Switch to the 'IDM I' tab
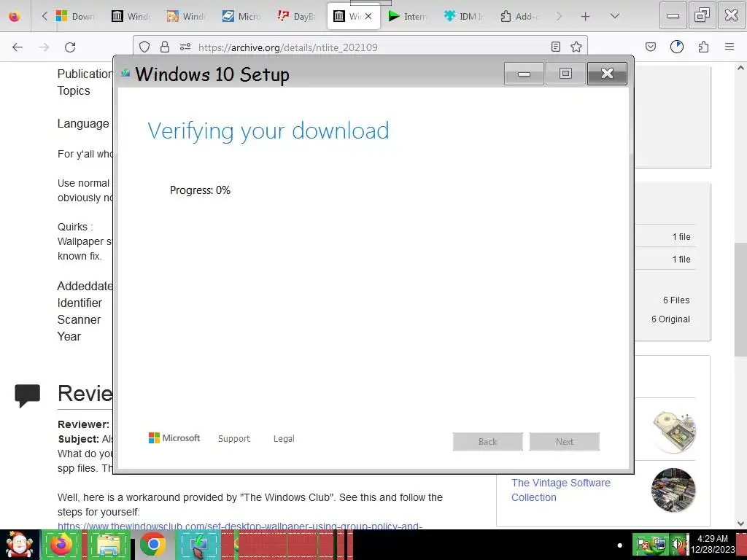This screenshot has width=747, height=560. tap(463, 16)
